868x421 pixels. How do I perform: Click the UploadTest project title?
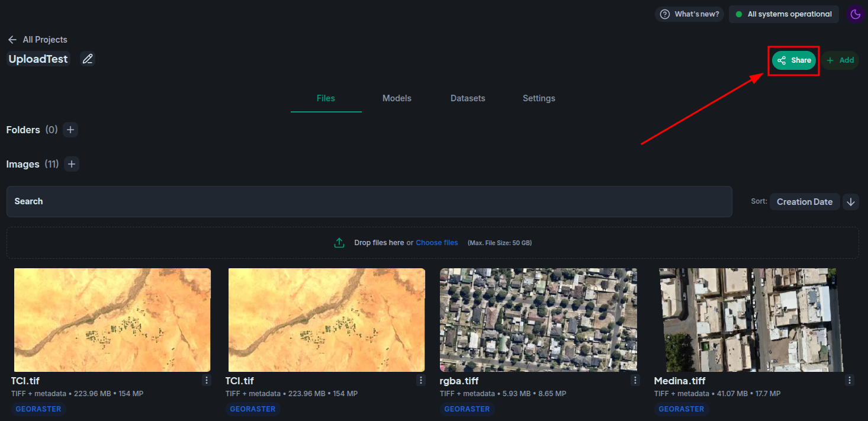click(38, 59)
